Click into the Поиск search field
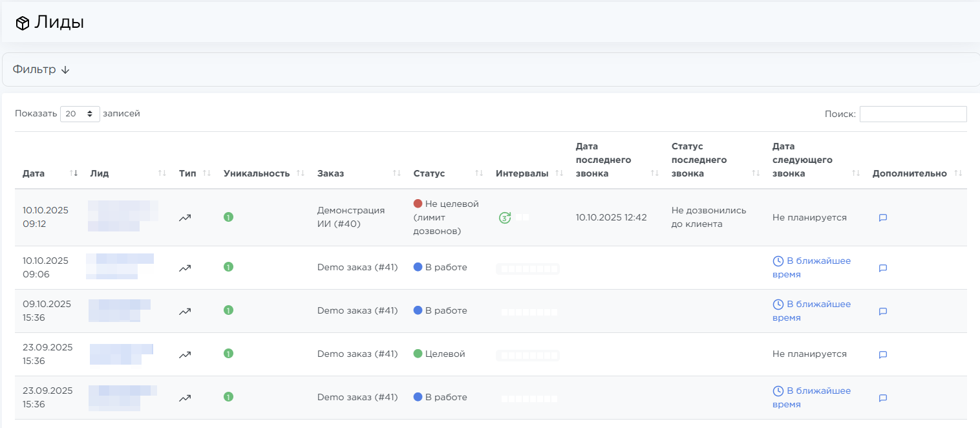This screenshot has height=428, width=980. (x=913, y=114)
